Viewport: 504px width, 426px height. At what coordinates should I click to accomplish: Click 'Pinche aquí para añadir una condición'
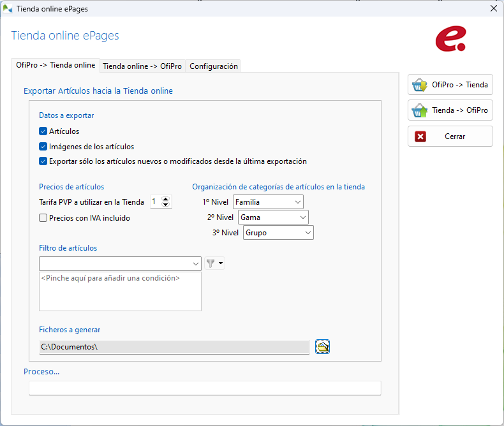click(110, 278)
